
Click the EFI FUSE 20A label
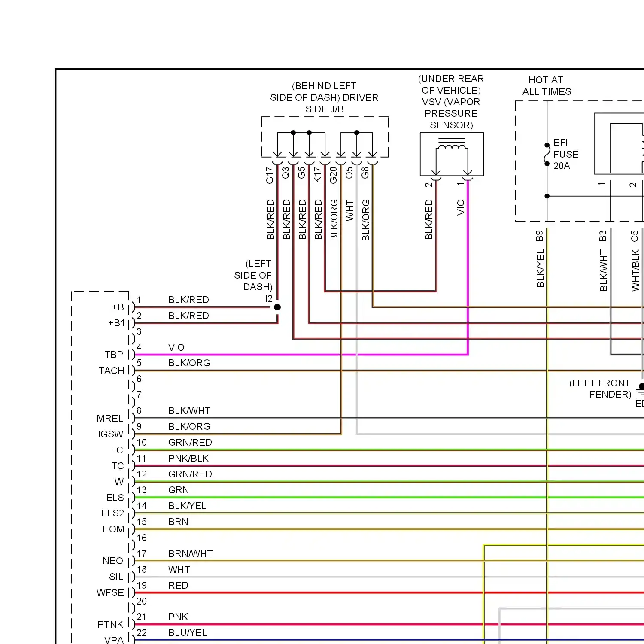point(566,154)
